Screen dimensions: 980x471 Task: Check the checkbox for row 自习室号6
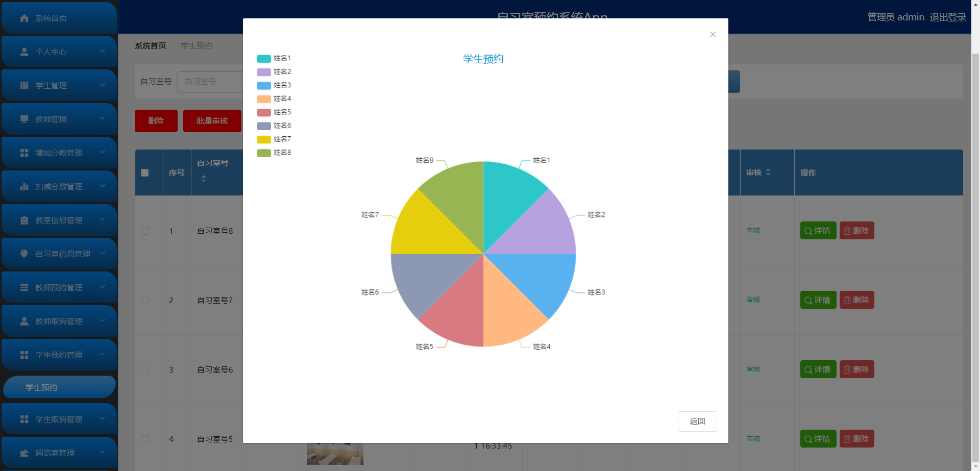coord(145,369)
